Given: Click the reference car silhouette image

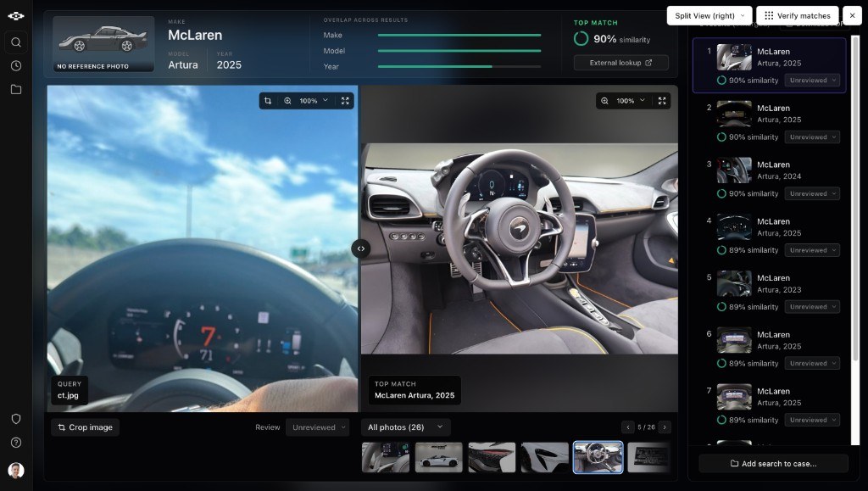Looking at the screenshot, I should click(x=103, y=44).
